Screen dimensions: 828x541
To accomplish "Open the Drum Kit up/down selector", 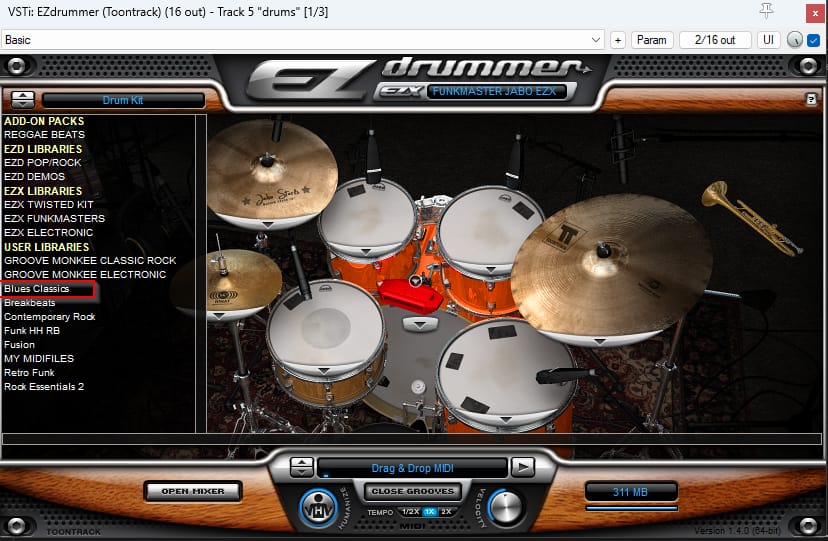I will pos(23,99).
